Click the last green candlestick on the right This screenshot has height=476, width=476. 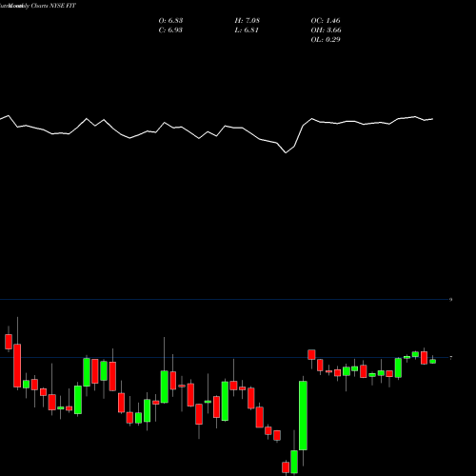tap(432, 361)
